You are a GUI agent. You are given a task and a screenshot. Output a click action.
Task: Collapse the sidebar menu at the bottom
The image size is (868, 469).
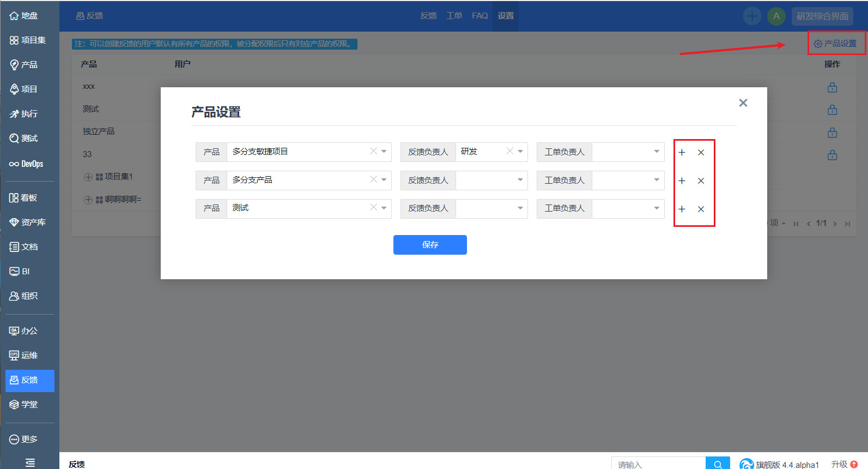[x=30, y=462]
